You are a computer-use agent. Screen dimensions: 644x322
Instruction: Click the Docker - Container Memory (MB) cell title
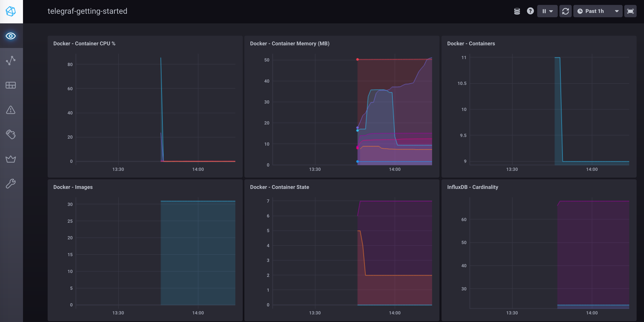pos(290,43)
